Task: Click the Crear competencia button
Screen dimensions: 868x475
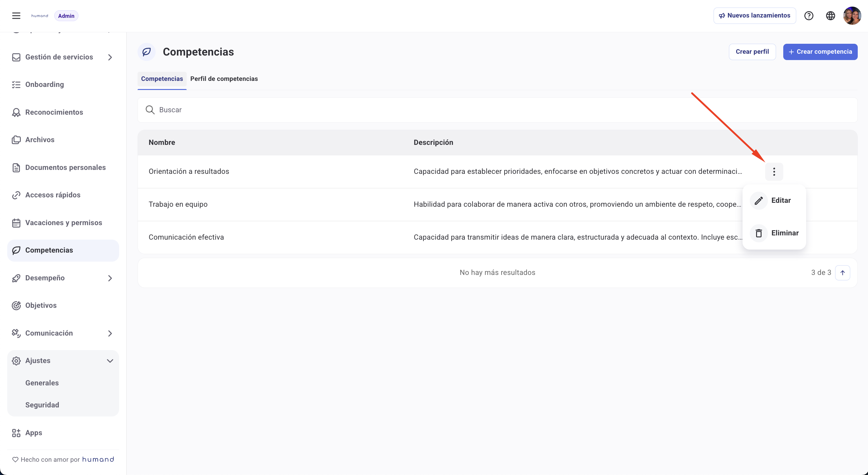Action: point(820,52)
